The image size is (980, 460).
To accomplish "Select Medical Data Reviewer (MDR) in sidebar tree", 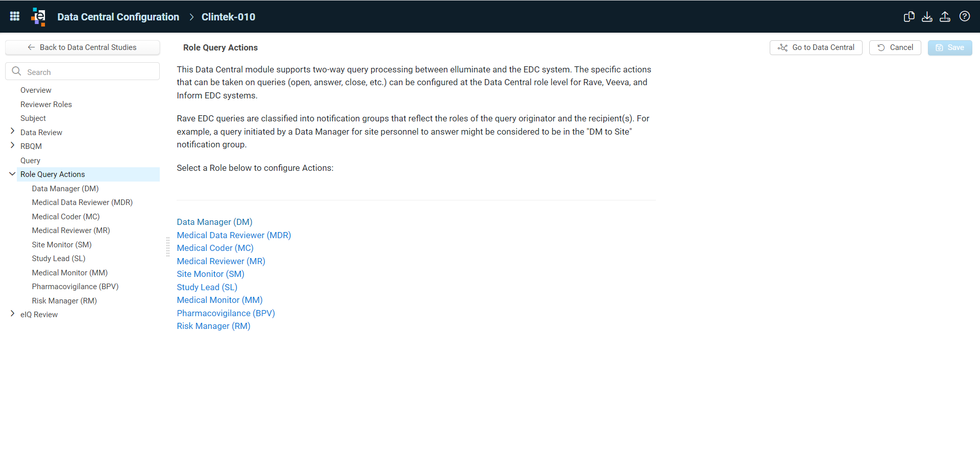I will tap(82, 202).
